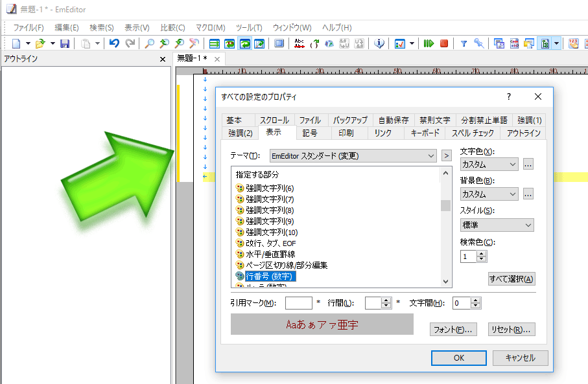Screen dimensions: 588x384
Task: Click the 引用マーク input field
Action: tap(298, 302)
